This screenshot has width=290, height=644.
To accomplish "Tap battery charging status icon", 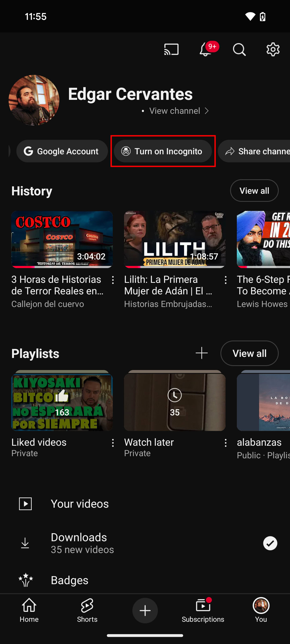I will pos(263,17).
